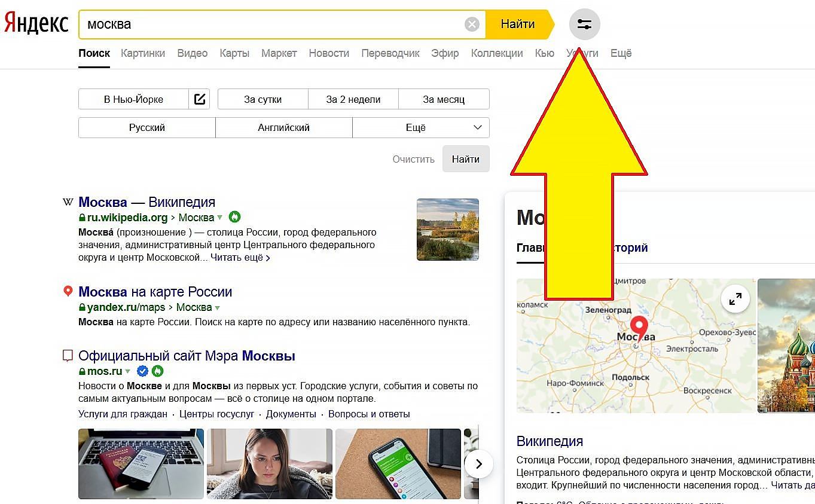The width and height of the screenshot is (815, 504).
Task: Click the Услуги для граждан sitelink
Action: point(123,414)
